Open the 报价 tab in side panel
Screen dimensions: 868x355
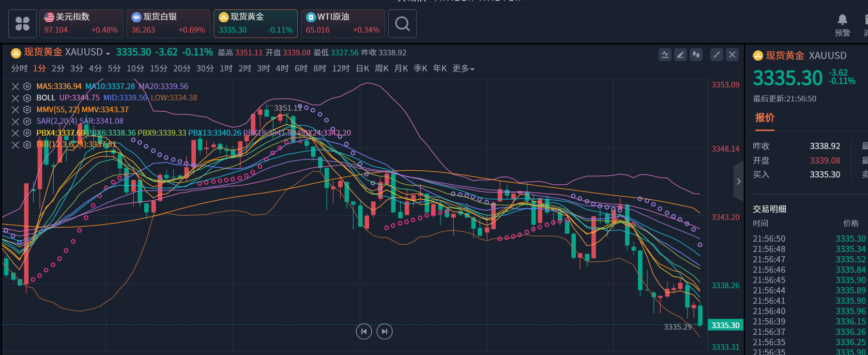(x=765, y=117)
